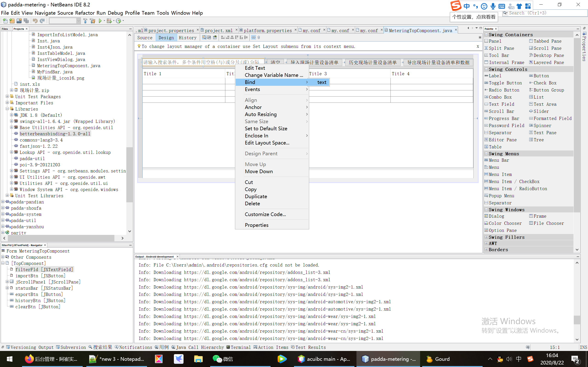Open Notepad++ from the Windows taskbar

(x=117, y=359)
